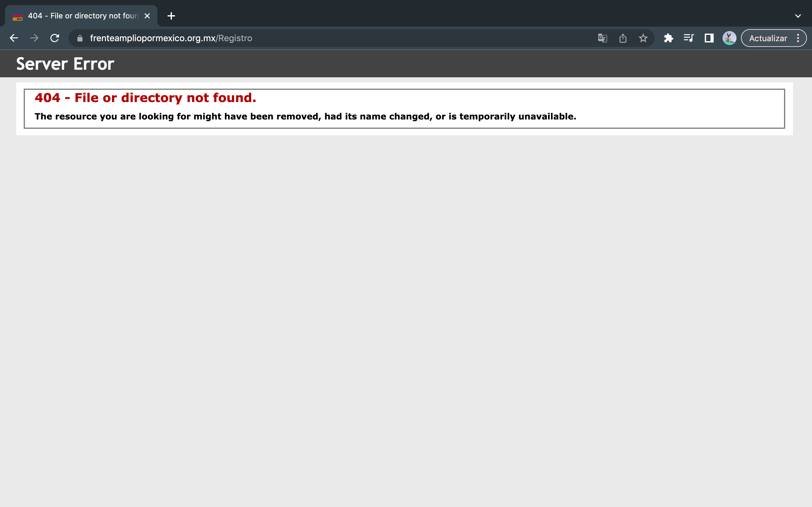Click the Actualizar button
The image size is (812, 507).
point(768,38)
